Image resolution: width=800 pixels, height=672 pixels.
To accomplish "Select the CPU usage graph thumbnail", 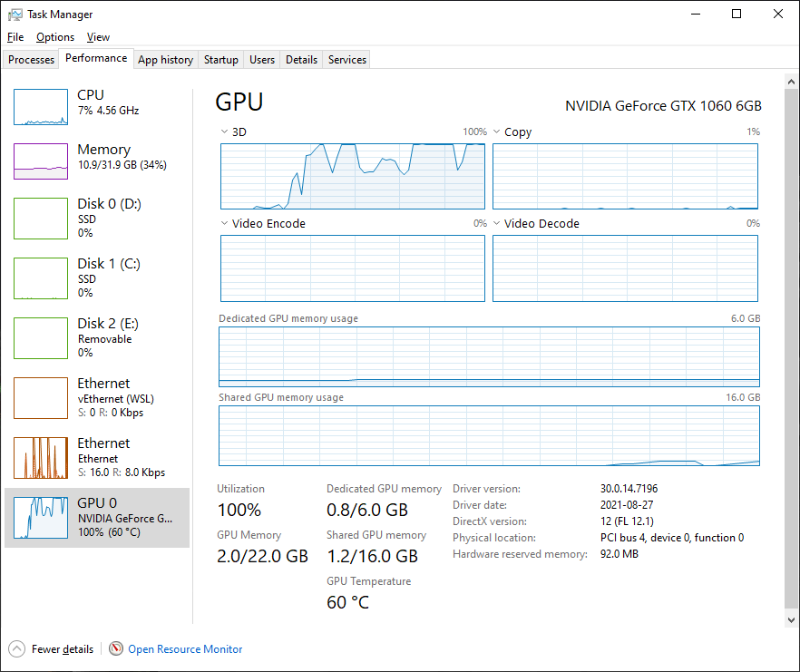I will 41,107.
